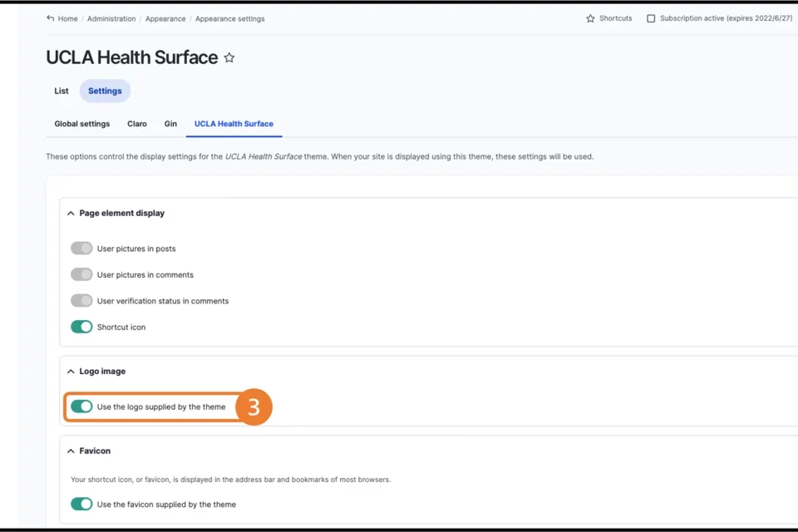The height and width of the screenshot is (532, 798).
Task: Star the UCLA Health Surface page title
Action: coord(229,57)
